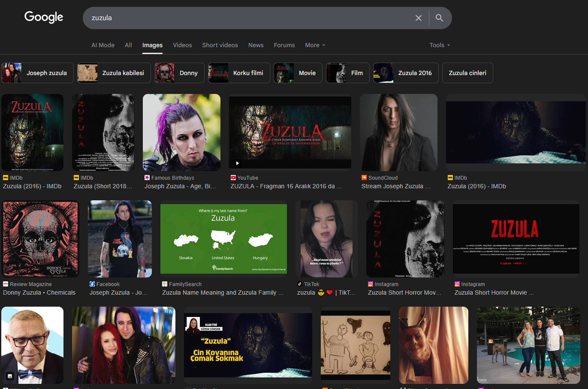This screenshot has height=389, width=588.
Task: Choose the Zuzula 2016 filter chip
Action: [x=406, y=73]
